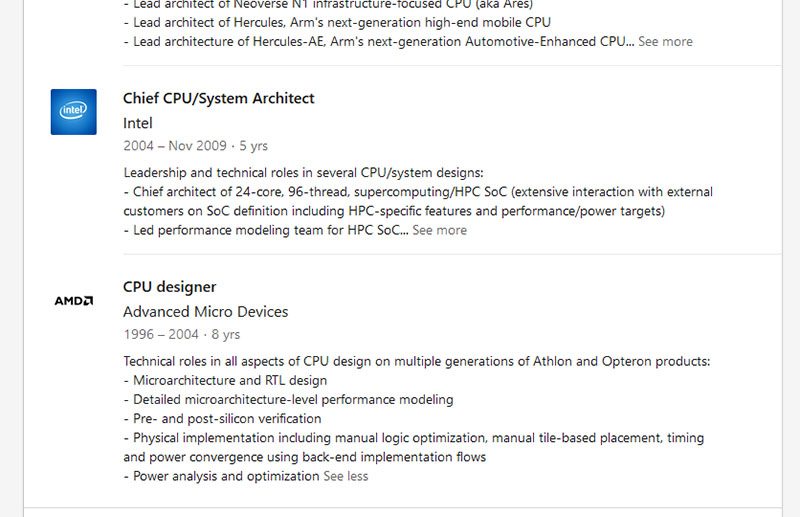Click the Microarchitecture and RTL design bullet
The width and height of the screenshot is (800, 517).
(x=225, y=381)
